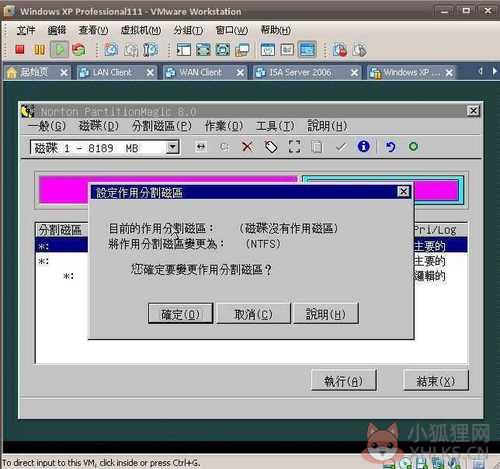Screen dimensions: 500x469
Task: Click the 取消(C) cancel button
Action: [253, 313]
